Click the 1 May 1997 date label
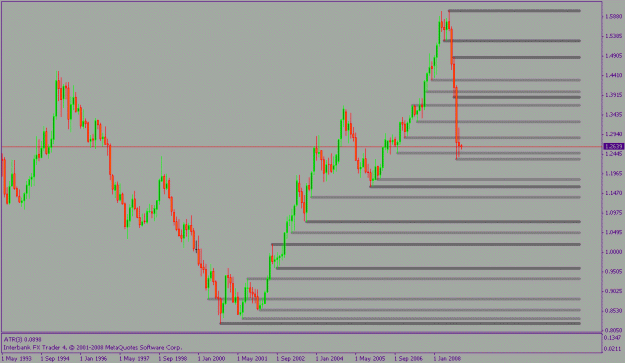Screen dimensions: 625x363 coord(134,359)
